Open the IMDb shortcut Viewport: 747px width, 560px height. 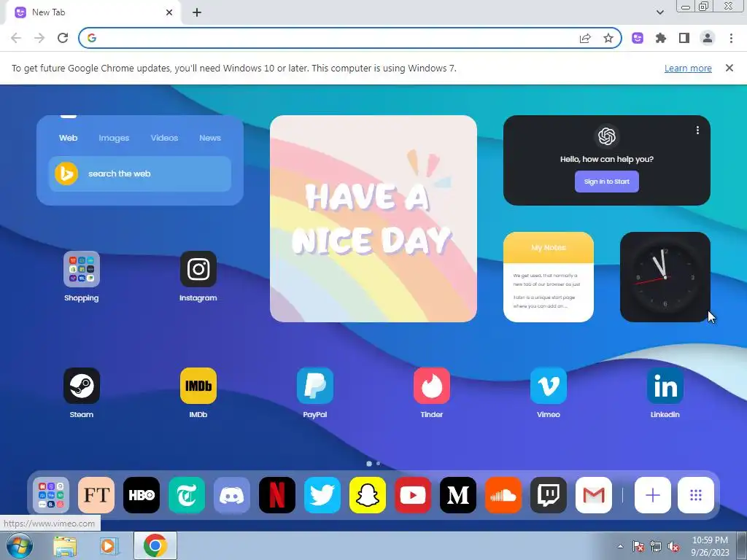[x=198, y=386]
